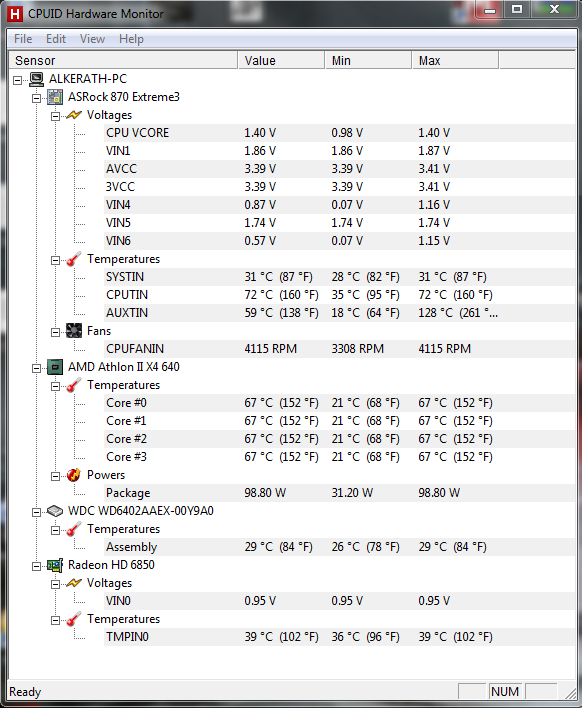Maximize the CPUID Hardware Monitor window
The height and width of the screenshot is (708, 582).
(517, 9)
